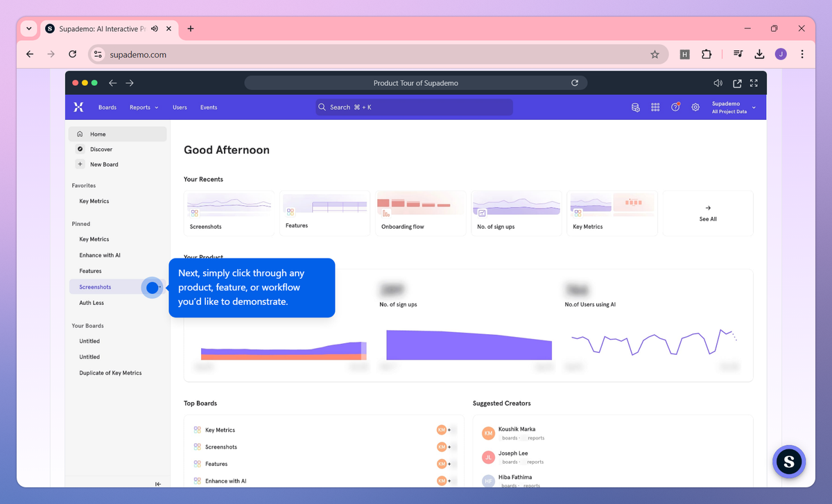
Task: Open the demo in a new window icon
Action: coord(737,83)
